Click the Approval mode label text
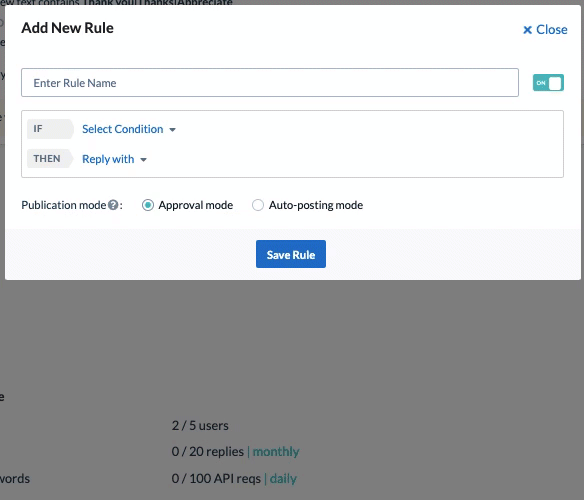Viewport: 584px width, 500px height. [x=196, y=205]
